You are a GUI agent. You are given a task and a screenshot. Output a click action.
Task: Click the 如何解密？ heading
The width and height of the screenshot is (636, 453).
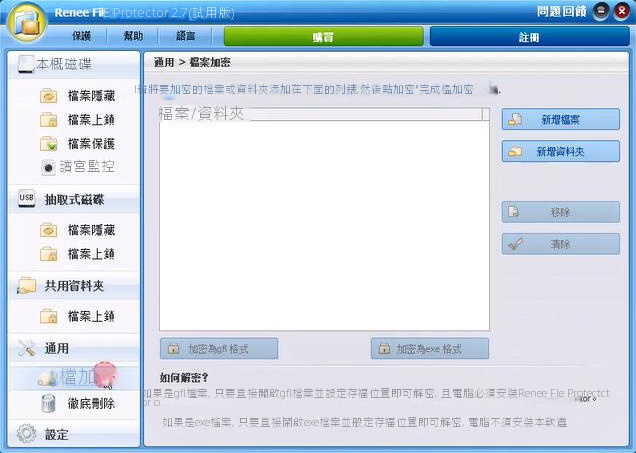click(x=184, y=378)
